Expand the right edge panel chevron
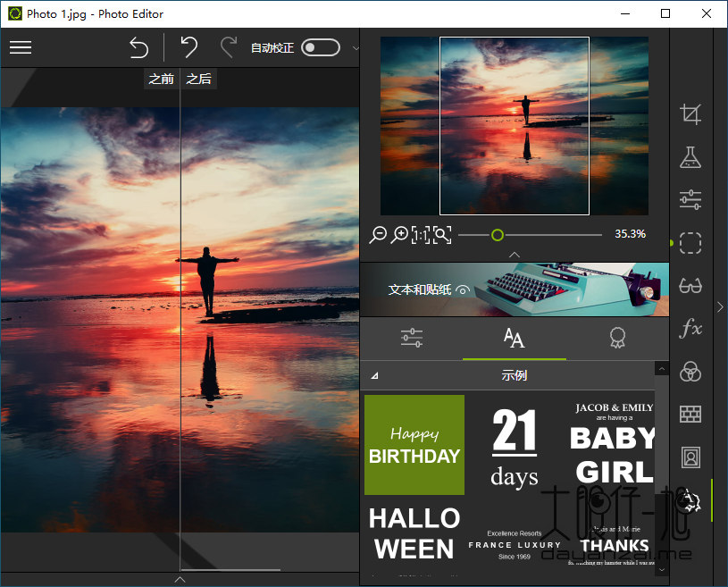The height and width of the screenshot is (587, 728). (720, 307)
